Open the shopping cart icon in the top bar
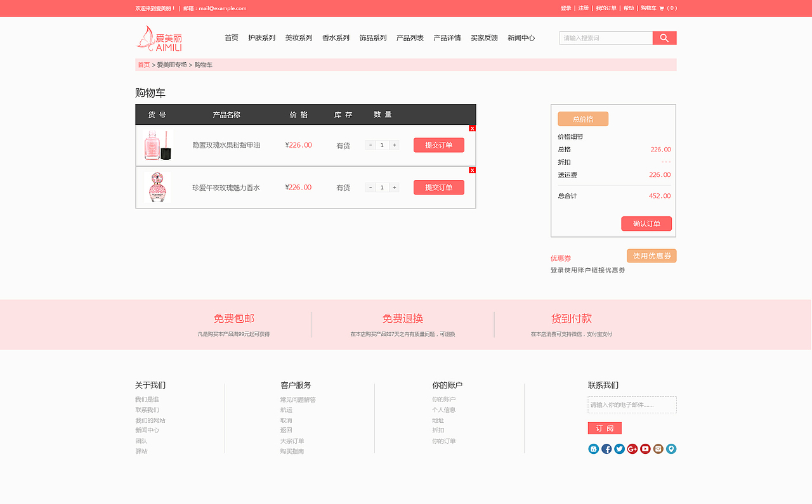The height and width of the screenshot is (504, 812). [x=662, y=8]
